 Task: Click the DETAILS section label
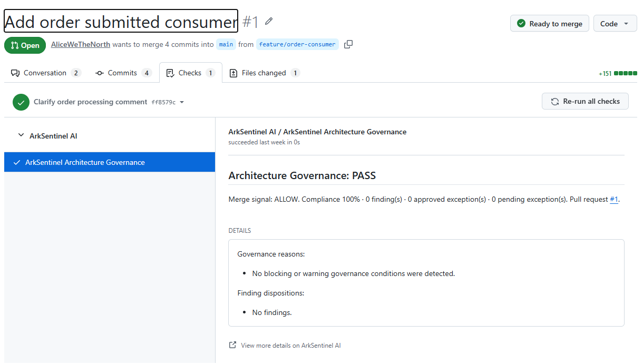coord(240,231)
